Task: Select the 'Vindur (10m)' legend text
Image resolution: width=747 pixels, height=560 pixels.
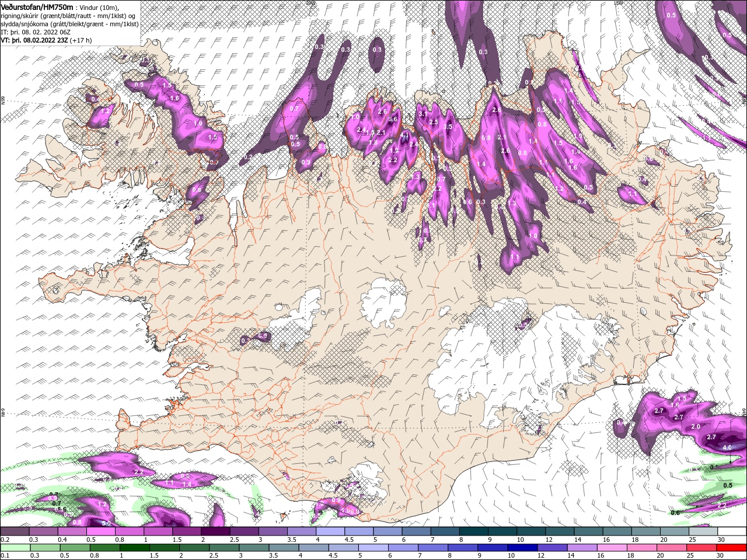Action: tap(99, 7)
